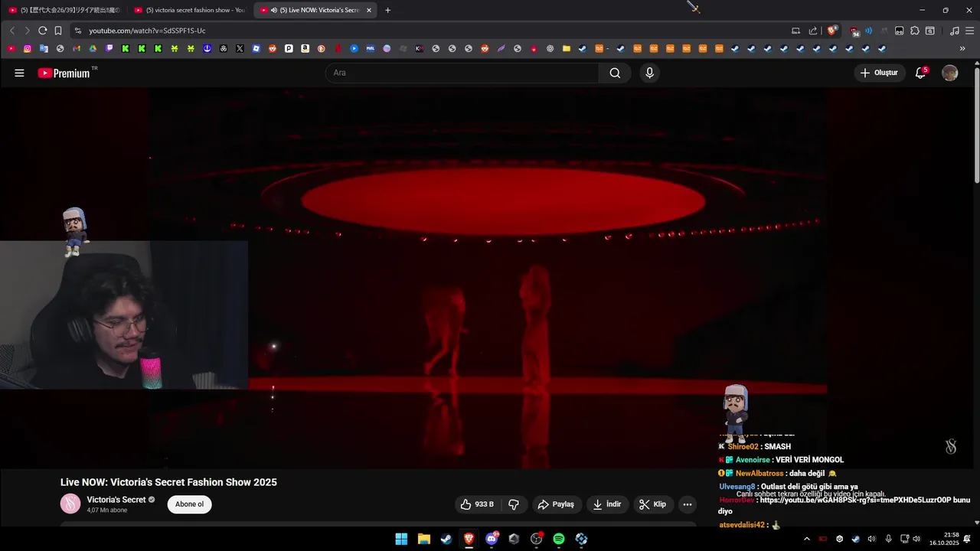
Task: Open Steam from the taskbar
Action: [x=446, y=539]
